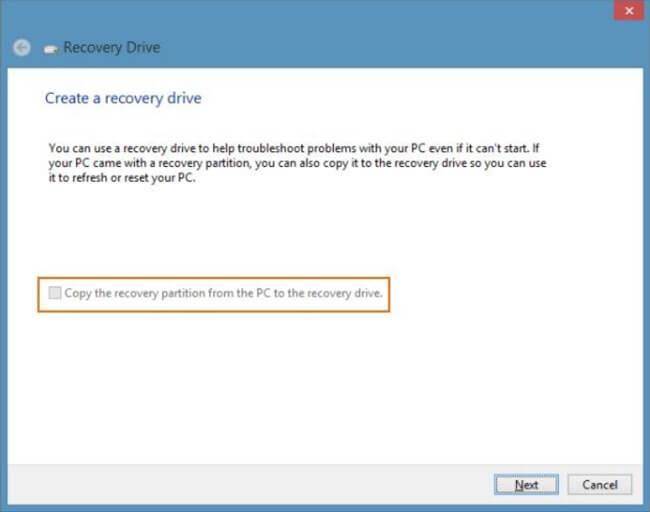The width and height of the screenshot is (650, 512).
Task: Close the Recovery Drive window
Action: [629, 10]
